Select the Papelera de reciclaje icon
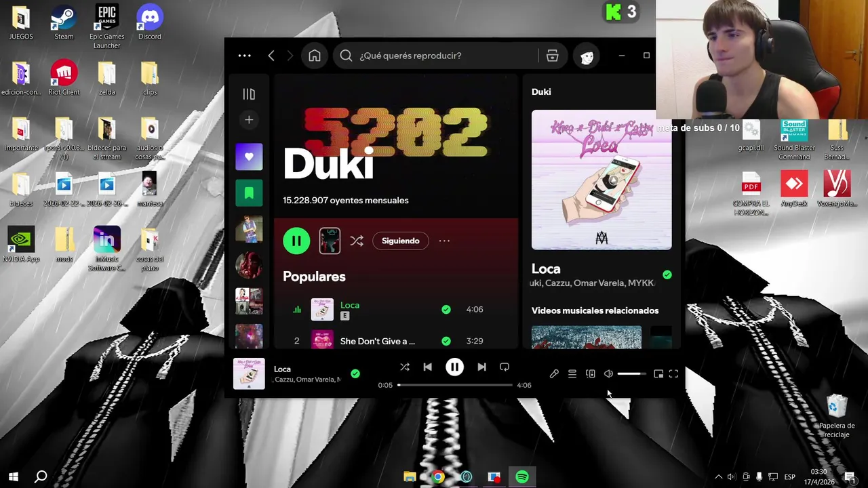This screenshot has height=488, width=868. [x=837, y=416]
